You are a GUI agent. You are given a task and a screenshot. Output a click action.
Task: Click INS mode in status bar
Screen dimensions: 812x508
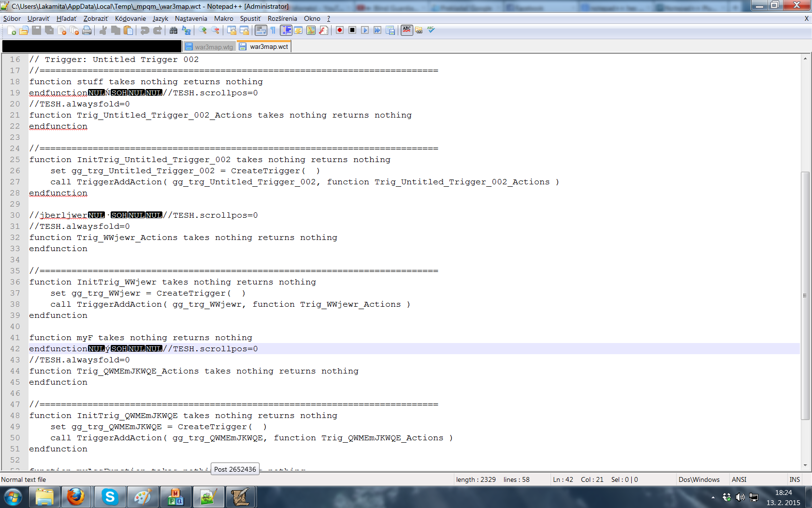click(795, 479)
